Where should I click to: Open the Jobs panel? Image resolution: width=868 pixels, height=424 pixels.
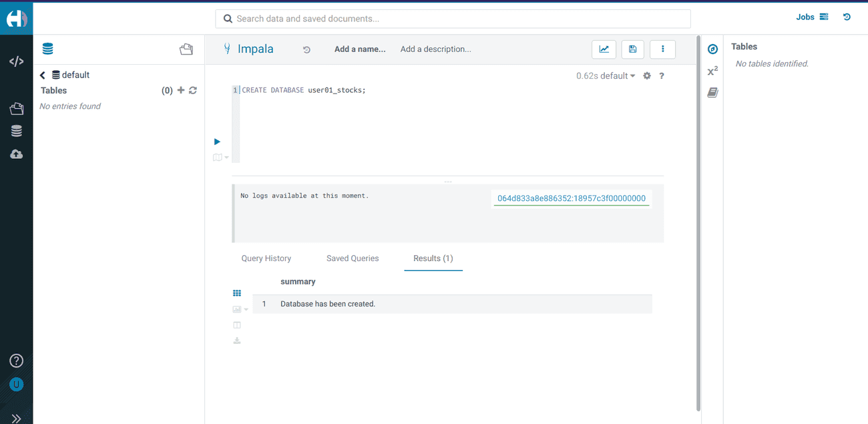pyautogui.click(x=811, y=17)
